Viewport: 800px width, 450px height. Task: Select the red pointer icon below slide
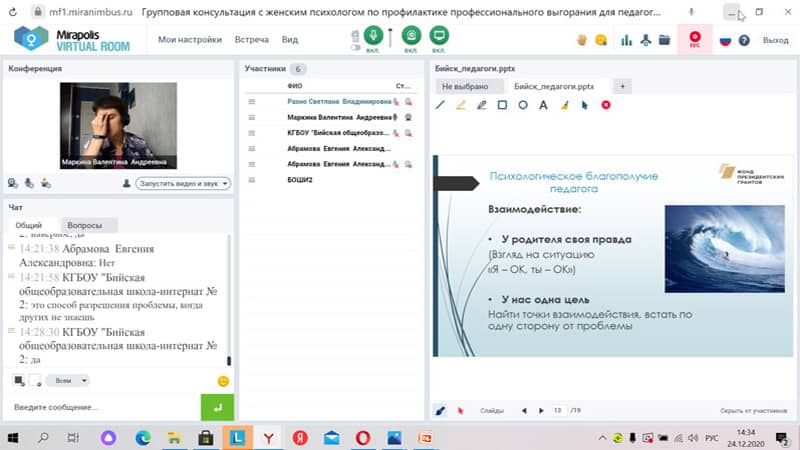point(460,411)
